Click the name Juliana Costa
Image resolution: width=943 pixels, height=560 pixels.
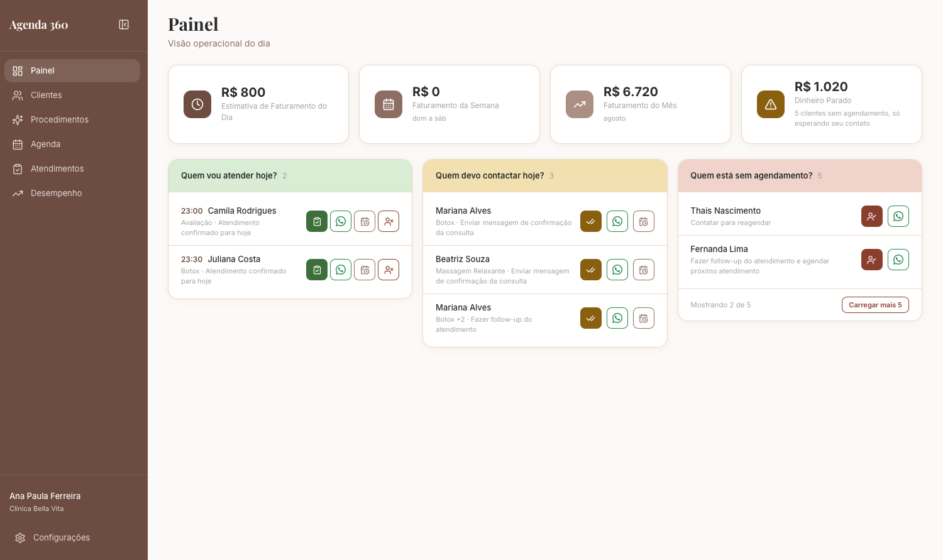click(x=234, y=259)
